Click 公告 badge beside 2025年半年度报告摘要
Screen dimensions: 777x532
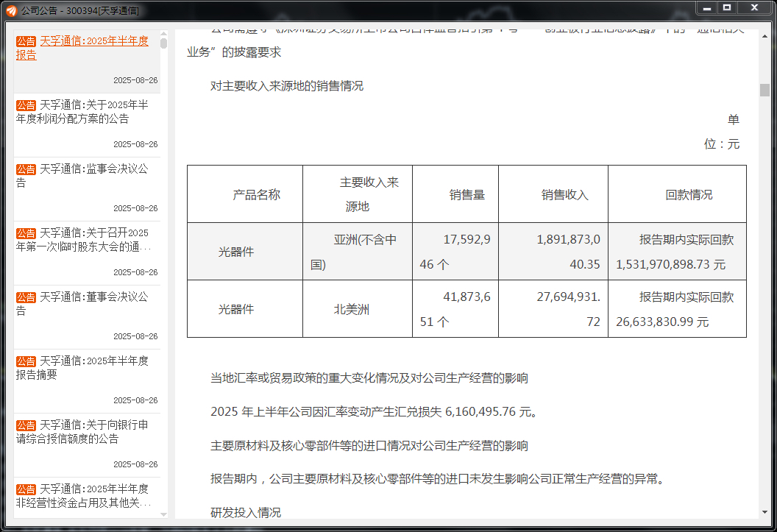click(x=26, y=361)
